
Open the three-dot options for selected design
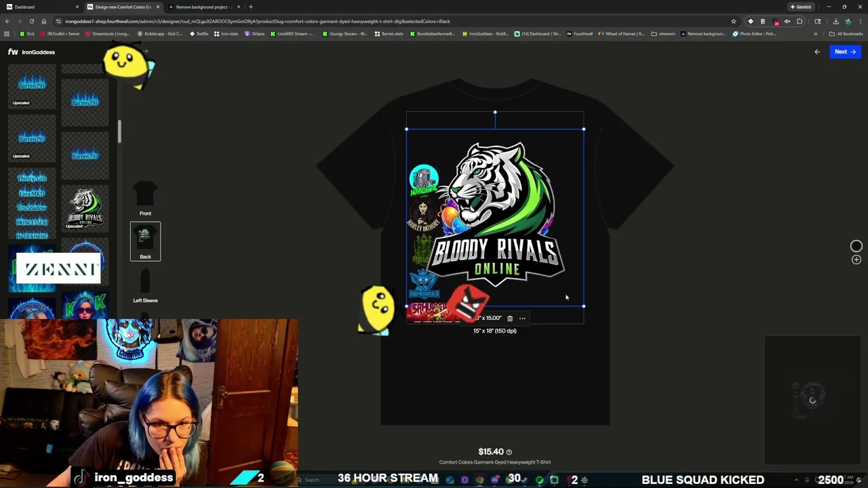click(x=522, y=318)
